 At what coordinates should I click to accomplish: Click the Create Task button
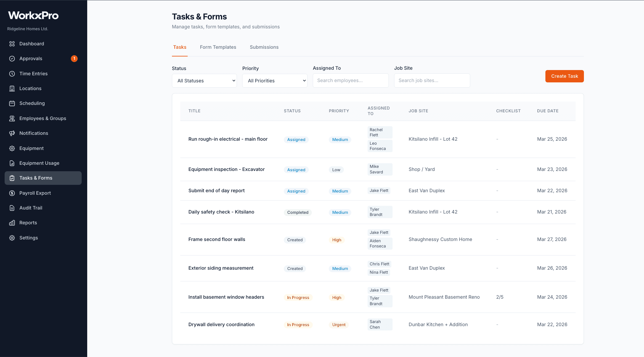point(564,76)
